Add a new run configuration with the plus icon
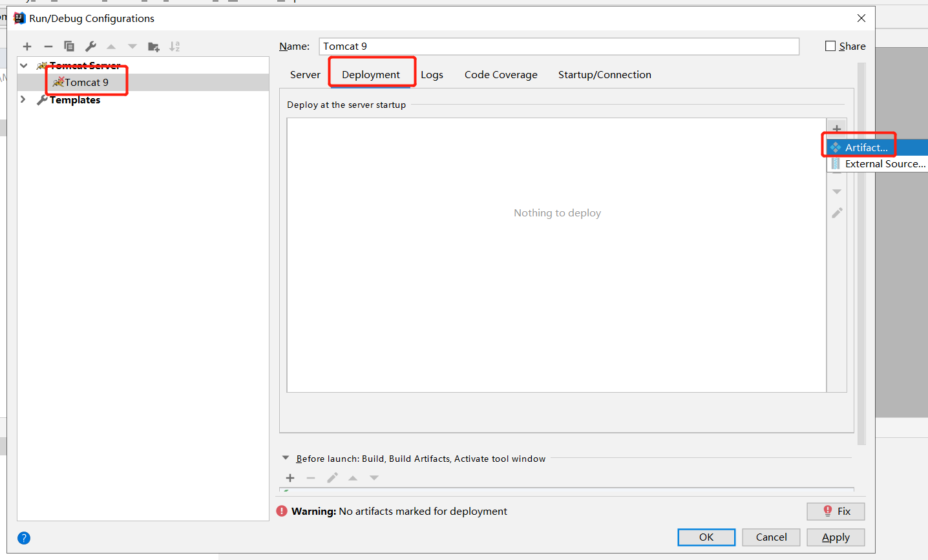The image size is (928, 560). 27,47
